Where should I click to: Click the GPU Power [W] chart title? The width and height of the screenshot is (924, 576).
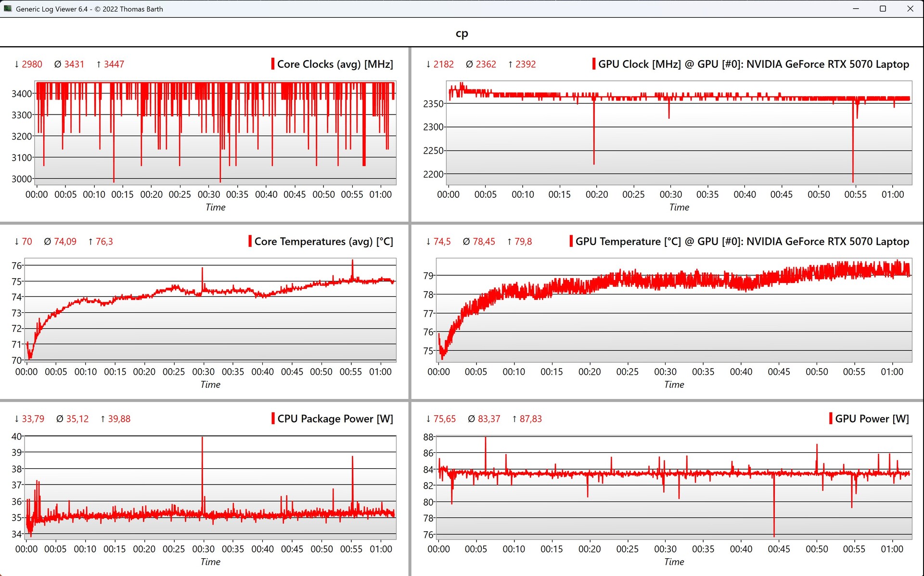[x=872, y=419]
